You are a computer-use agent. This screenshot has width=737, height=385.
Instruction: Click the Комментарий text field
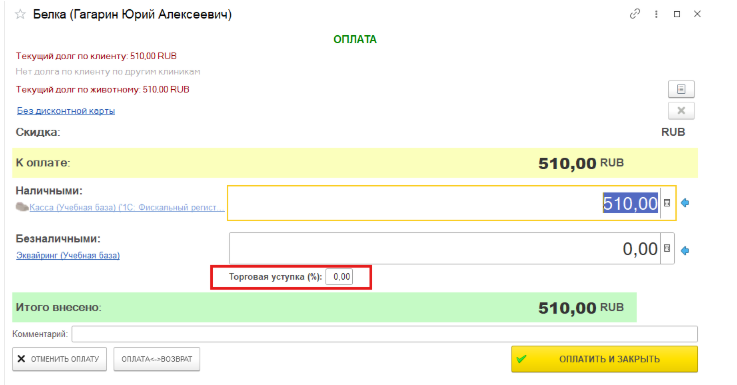click(384, 334)
